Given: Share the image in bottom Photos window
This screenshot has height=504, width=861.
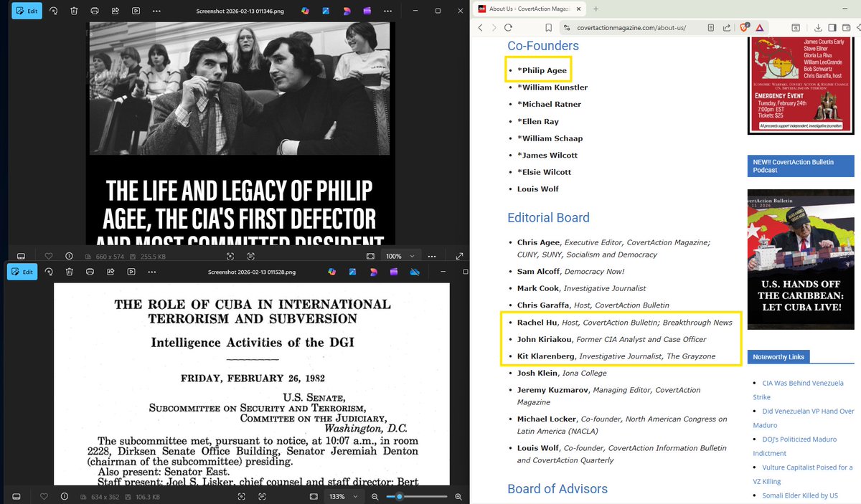Looking at the screenshot, I should pyautogui.click(x=110, y=272).
